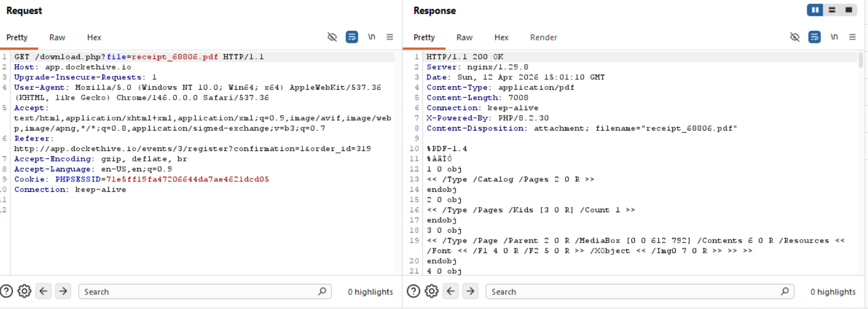The height and width of the screenshot is (309, 868).
Task: Switch Request view to Raw tab
Action: pyautogui.click(x=57, y=37)
